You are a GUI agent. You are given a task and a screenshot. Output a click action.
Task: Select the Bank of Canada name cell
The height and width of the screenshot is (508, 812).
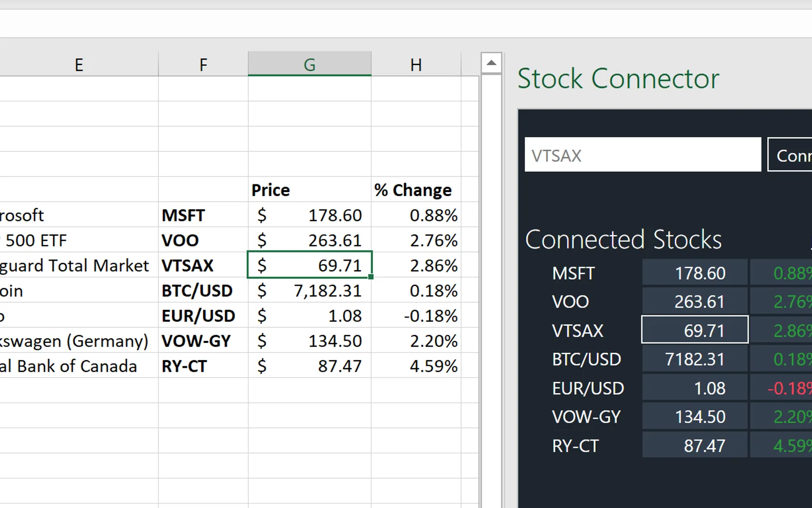click(79, 366)
